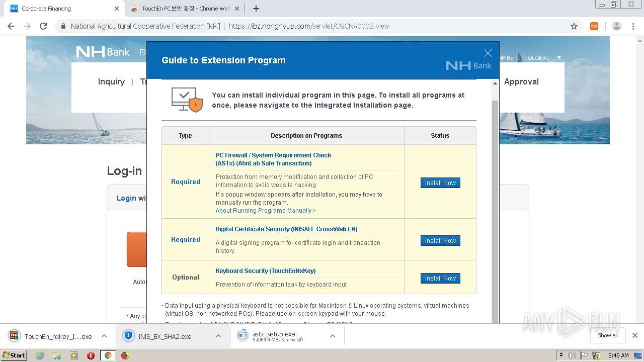Screen dimensions: 644x362
Task: Open the Windows Start menu
Action: (14, 355)
